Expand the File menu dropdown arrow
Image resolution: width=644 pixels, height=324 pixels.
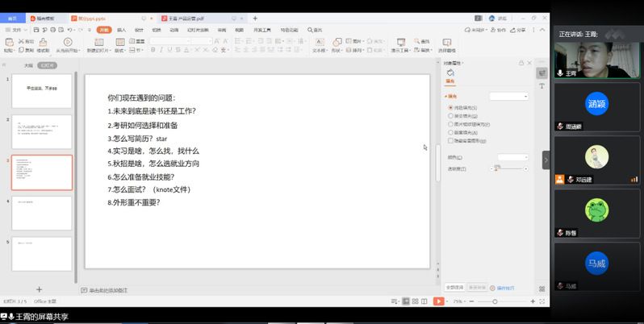[25, 31]
